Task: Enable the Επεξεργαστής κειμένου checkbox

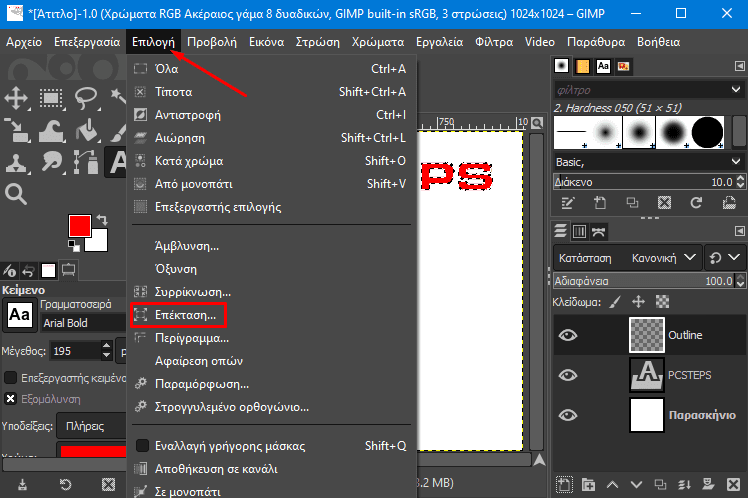Action: coord(10,378)
